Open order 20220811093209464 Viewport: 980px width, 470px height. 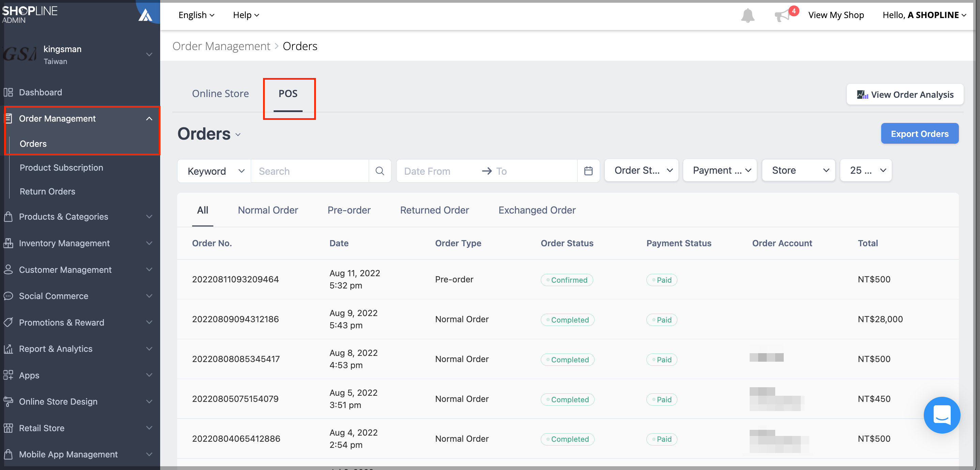[x=235, y=280]
